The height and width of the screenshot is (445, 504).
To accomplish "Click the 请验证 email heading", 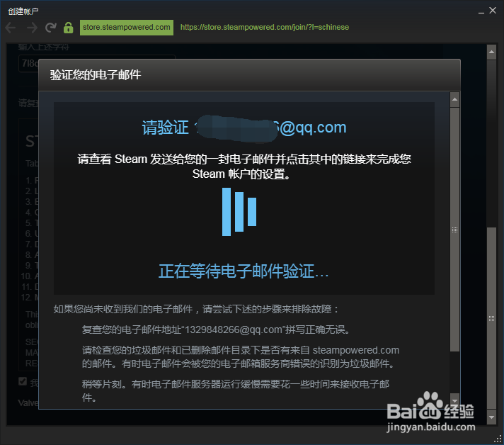I will 244,128.
